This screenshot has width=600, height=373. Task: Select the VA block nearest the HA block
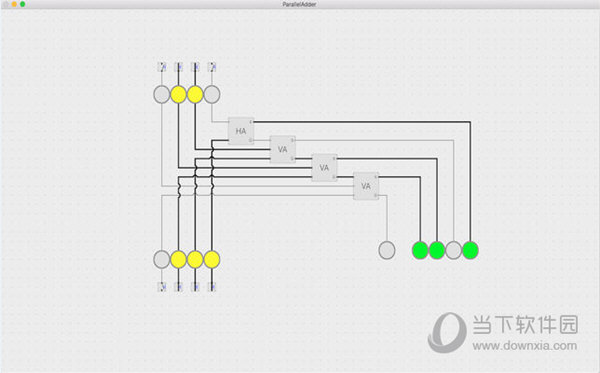pos(282,149)
